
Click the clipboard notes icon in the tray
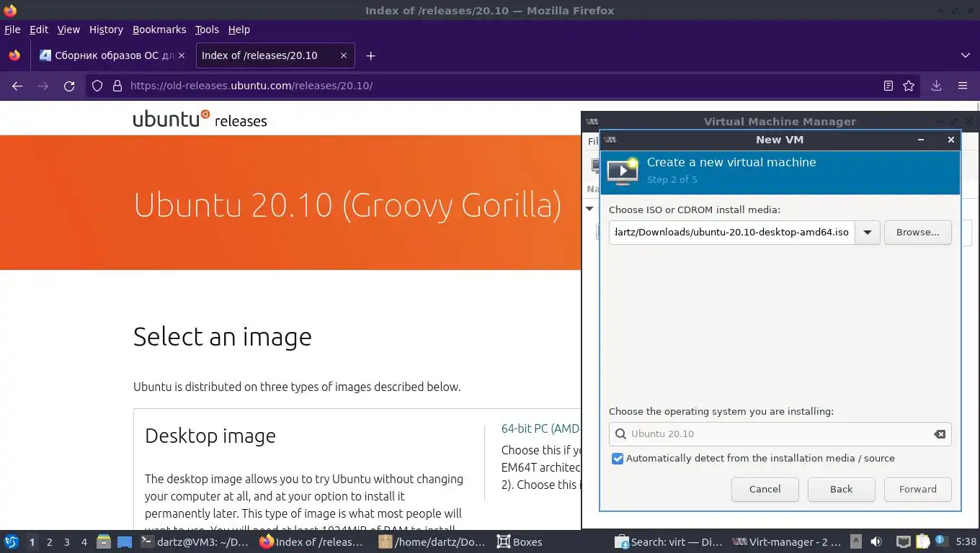pos(923,541)
